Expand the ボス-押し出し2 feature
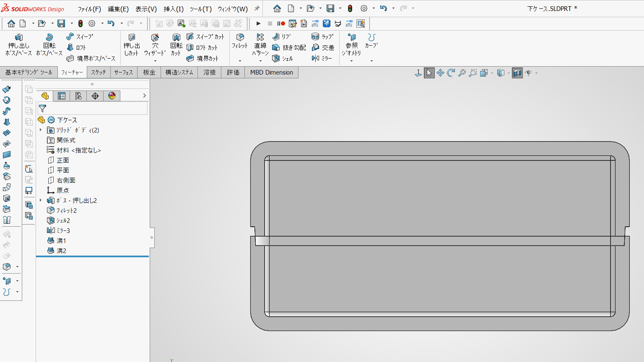The height and width of the screenshot is (362, 644). pyautogui.click(x=41, y=200)
